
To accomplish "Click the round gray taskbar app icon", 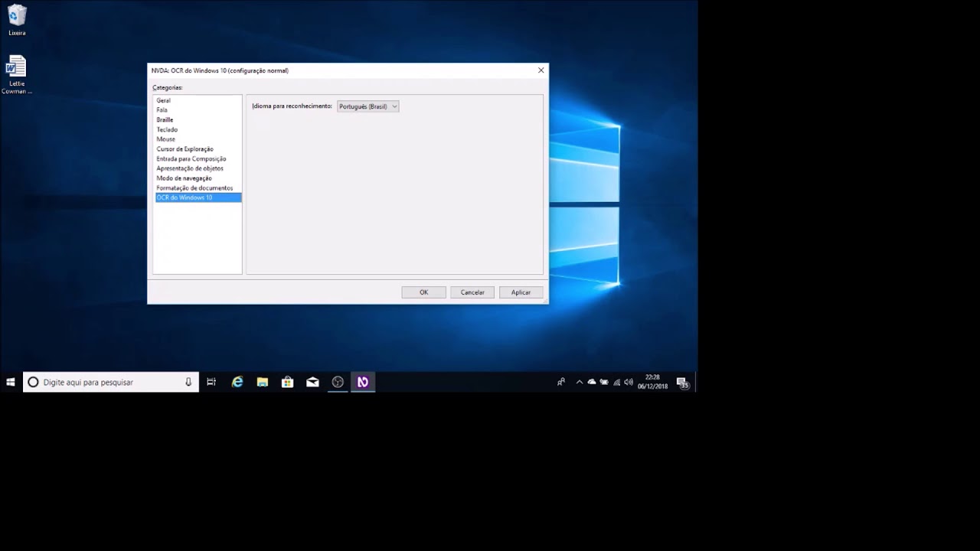I will pyautogui.click(x=338, y=382).
